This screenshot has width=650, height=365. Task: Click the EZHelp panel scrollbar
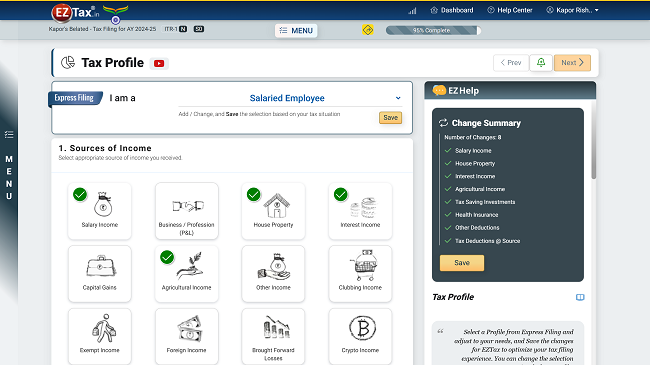click(x=594, y=141)
